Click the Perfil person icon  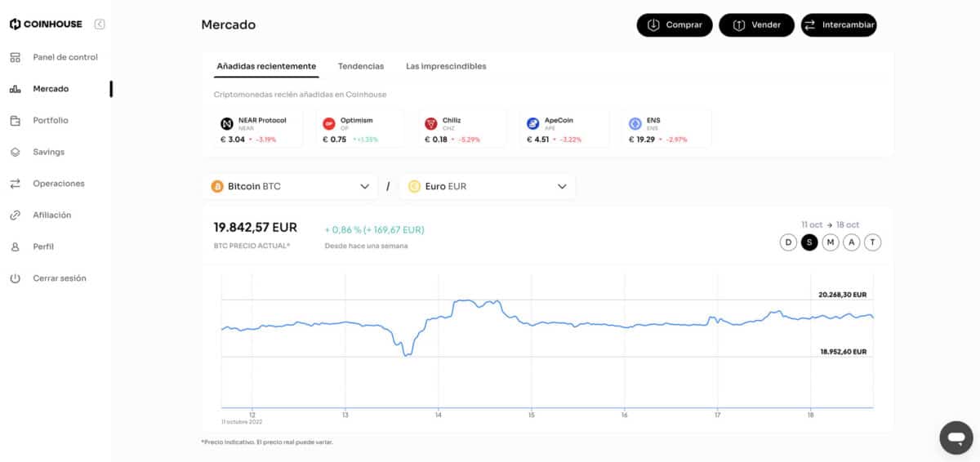pyautogui.click(x=15, y=247)
